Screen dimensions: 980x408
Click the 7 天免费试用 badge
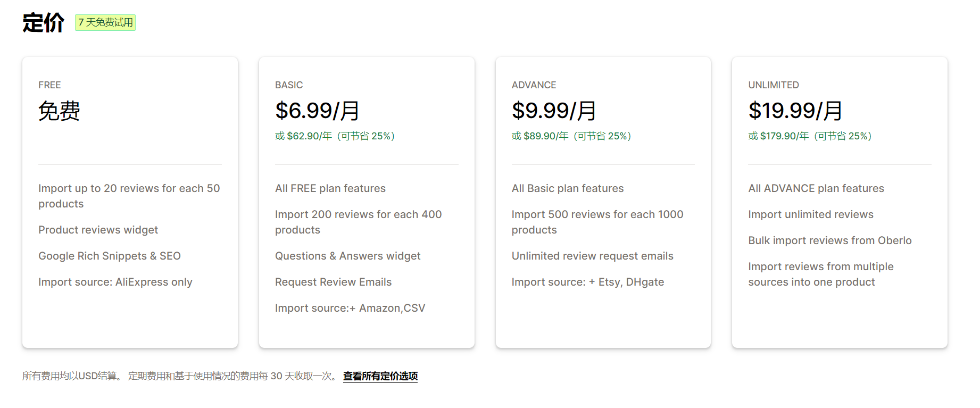pyautogui.click(x=105, y=22)
